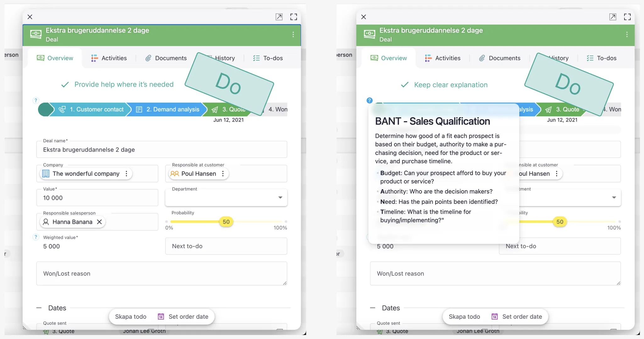Click the help icon above the left pipeline
Screen dimensions: 644x339
pos(36,100)
